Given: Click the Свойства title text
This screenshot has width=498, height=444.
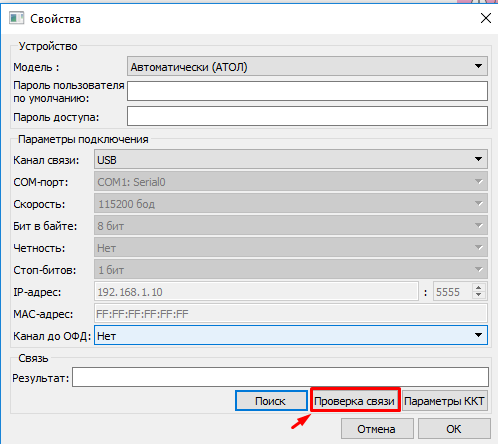Looking at the screenshot, I should [x=55, y=19].
